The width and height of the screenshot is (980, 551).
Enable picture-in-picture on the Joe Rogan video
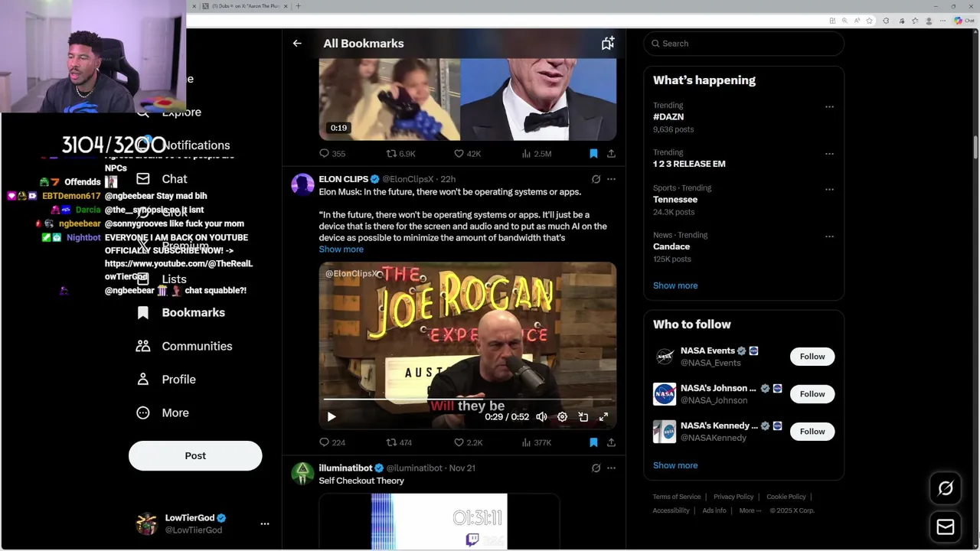click(x=583, y=417)
